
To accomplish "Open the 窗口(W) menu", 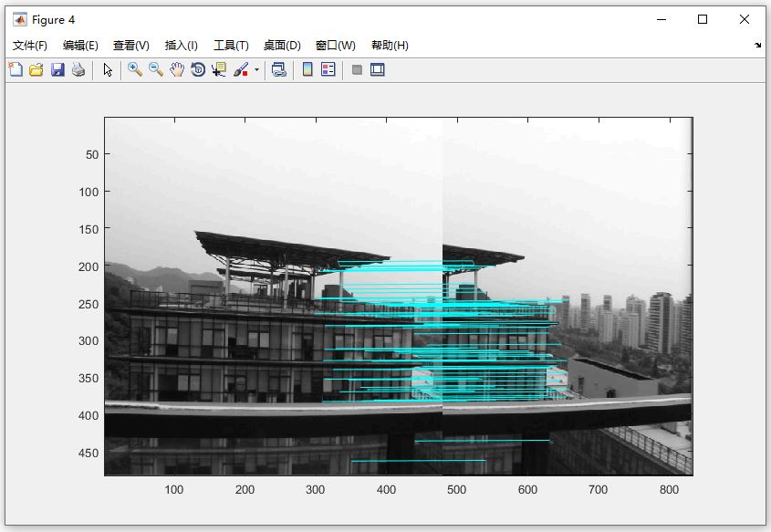I will [336, 46].
